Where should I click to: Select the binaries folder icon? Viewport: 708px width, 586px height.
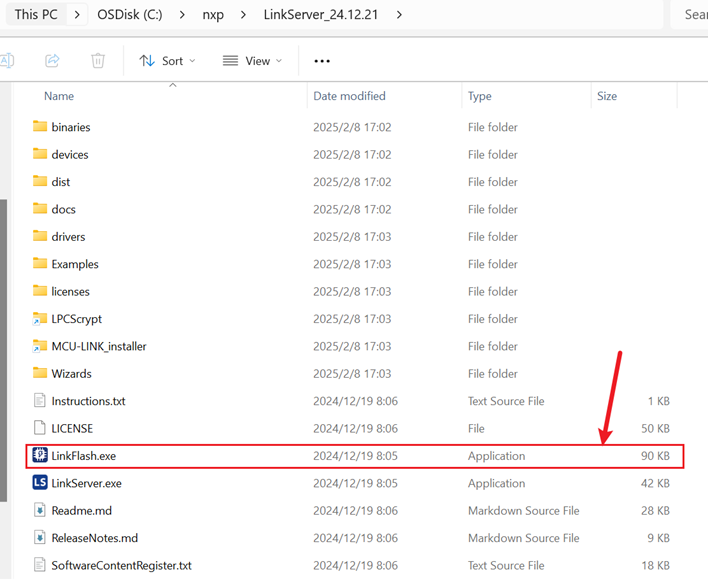[x=40, y=127]
